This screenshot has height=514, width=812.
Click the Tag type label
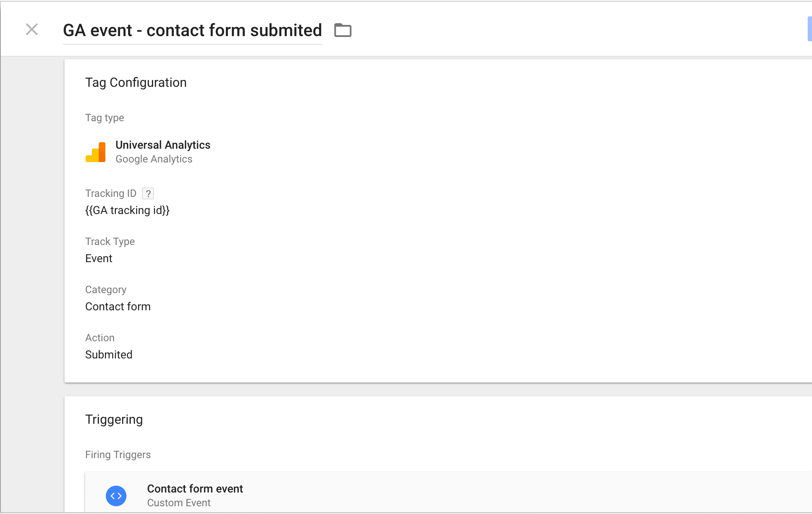(105, 118)
